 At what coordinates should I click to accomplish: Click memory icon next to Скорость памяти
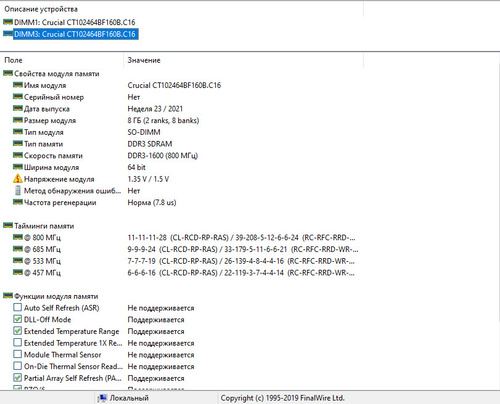click(x=18, y=155)
